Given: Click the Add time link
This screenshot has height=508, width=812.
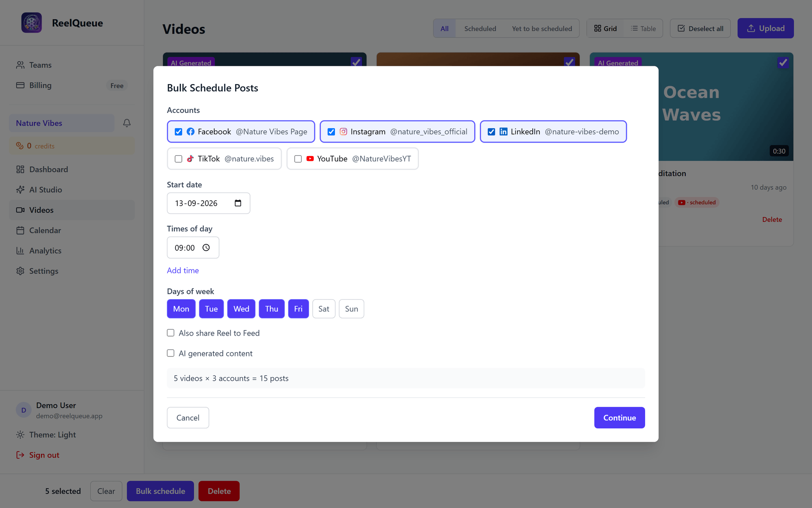Looking at the screenshot, I should [183, 271].
